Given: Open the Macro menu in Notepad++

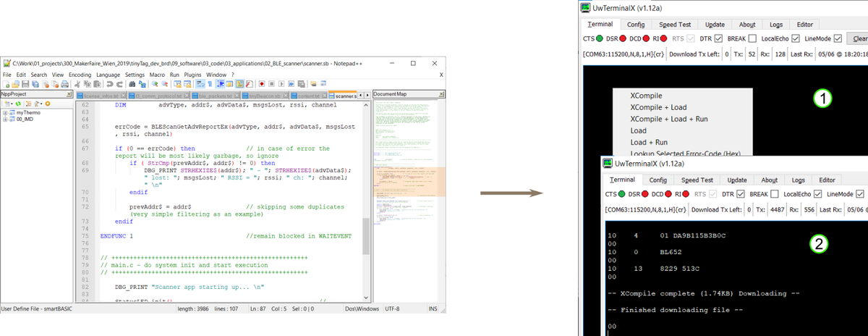Looking at the screenshot, I should [x=157, y=75].
